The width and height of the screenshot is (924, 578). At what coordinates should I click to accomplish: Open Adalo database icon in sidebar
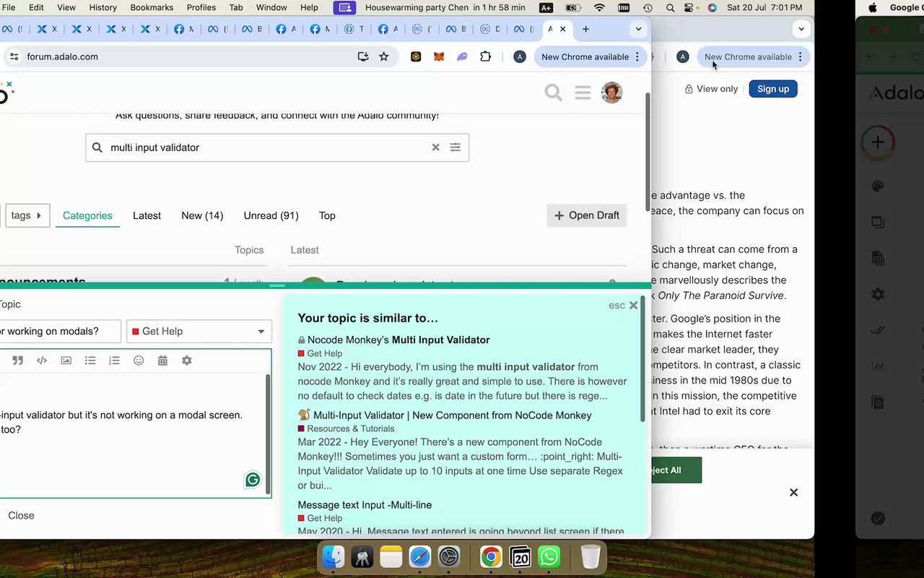coord(878,258)
